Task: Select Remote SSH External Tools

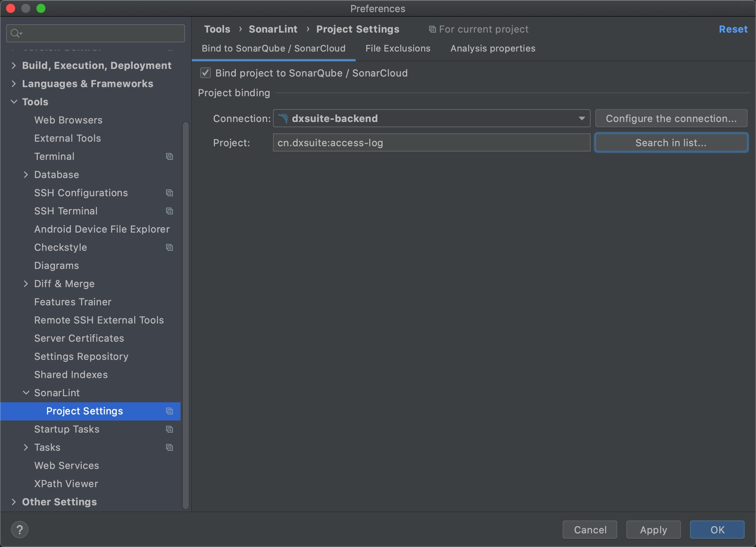Action: pyautogui.click(x=99, y=320)
